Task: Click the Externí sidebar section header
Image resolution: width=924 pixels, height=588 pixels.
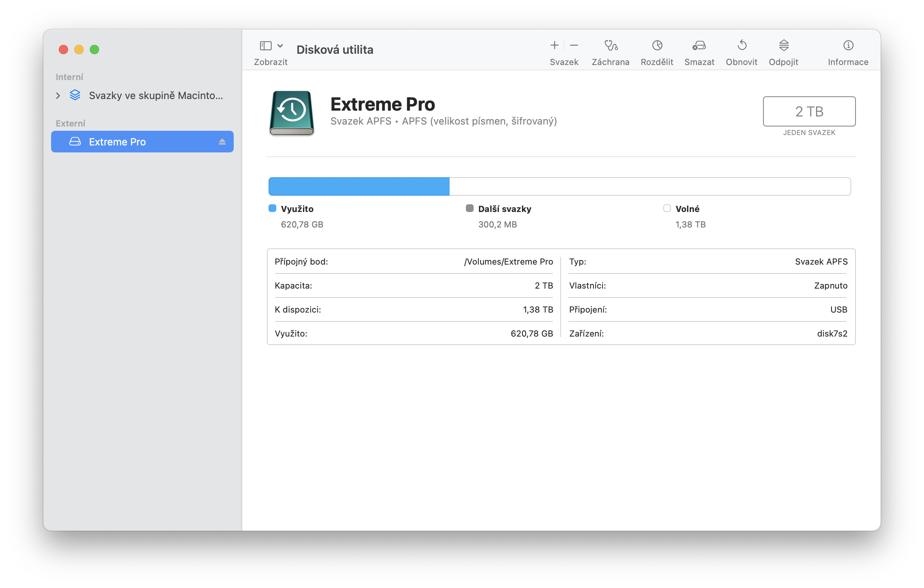Action: [x=70, y=123]
